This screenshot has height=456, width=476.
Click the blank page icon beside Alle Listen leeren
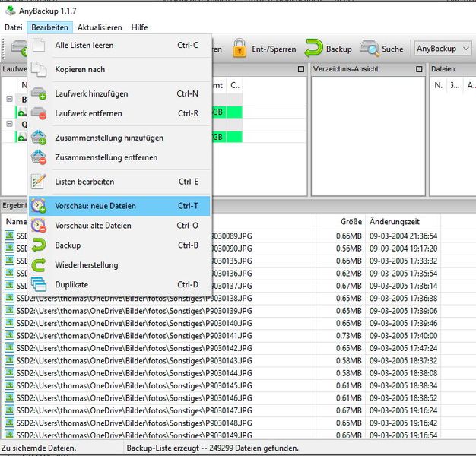pyautogui.click(x=39, y=45)
